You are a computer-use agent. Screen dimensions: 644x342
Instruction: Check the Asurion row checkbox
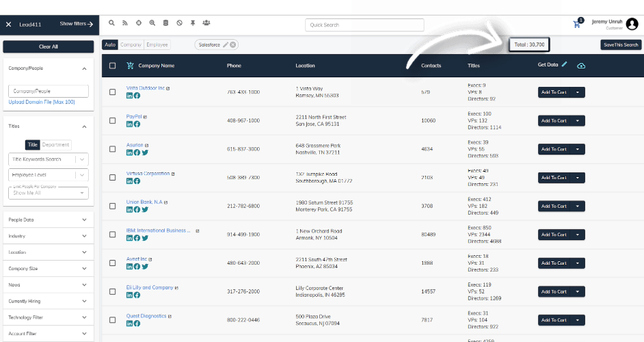click(x=113, y=149)
